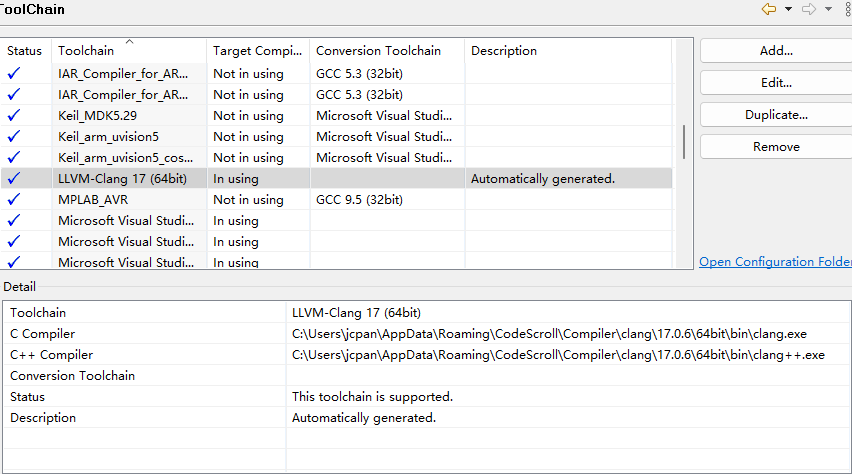
Task: Select the Keil_arm_uvision5 toolchain row
Action: pos(336,136)
